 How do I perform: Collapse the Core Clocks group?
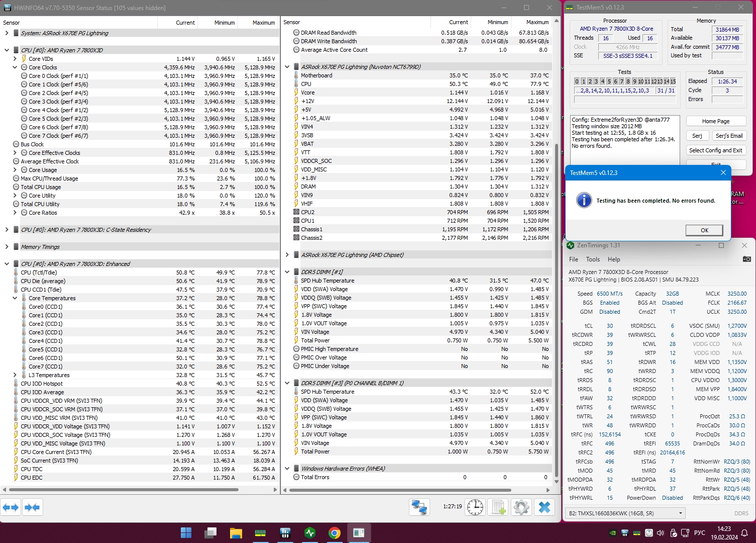[15, 67]
